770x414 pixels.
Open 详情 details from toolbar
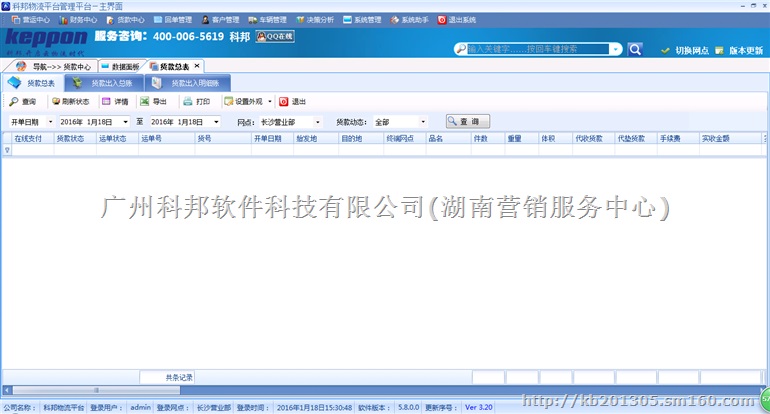tap(115, 101)
